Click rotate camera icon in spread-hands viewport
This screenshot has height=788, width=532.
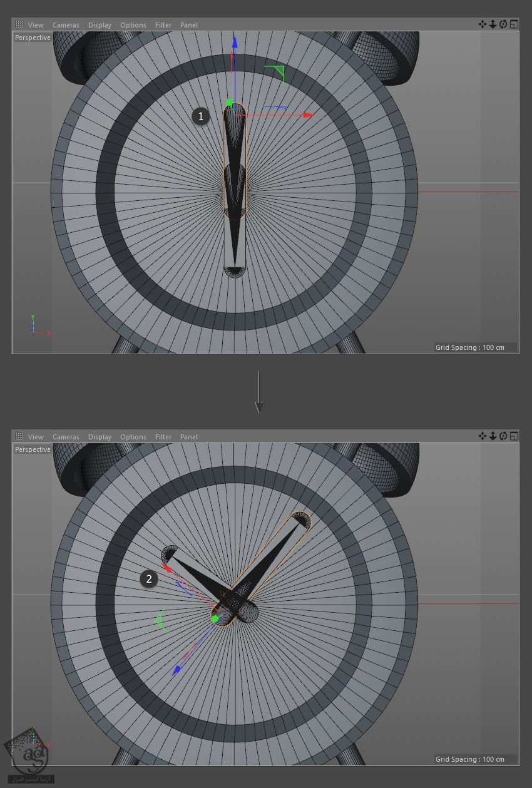[x=503, y=436]
